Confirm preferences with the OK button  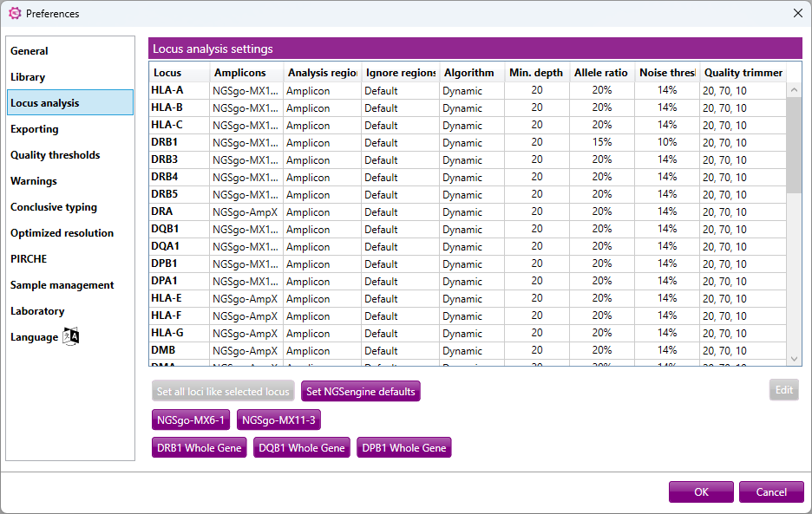point(701,491)
